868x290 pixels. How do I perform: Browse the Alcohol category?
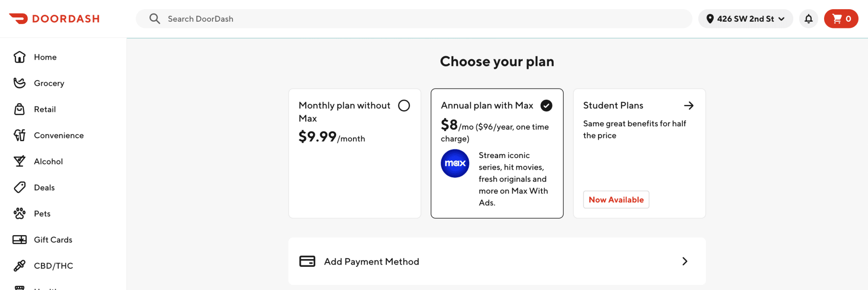(48, 161)
